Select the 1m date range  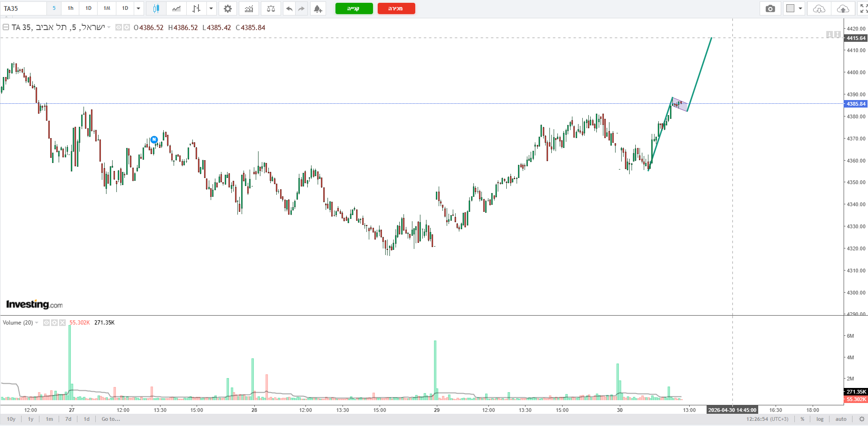(x=49, y=419)
